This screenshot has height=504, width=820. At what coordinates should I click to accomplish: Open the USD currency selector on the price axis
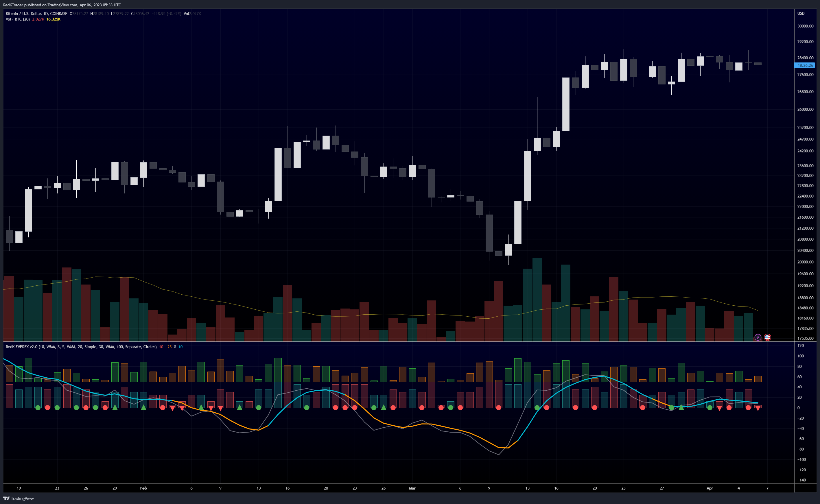pos(801,13)
